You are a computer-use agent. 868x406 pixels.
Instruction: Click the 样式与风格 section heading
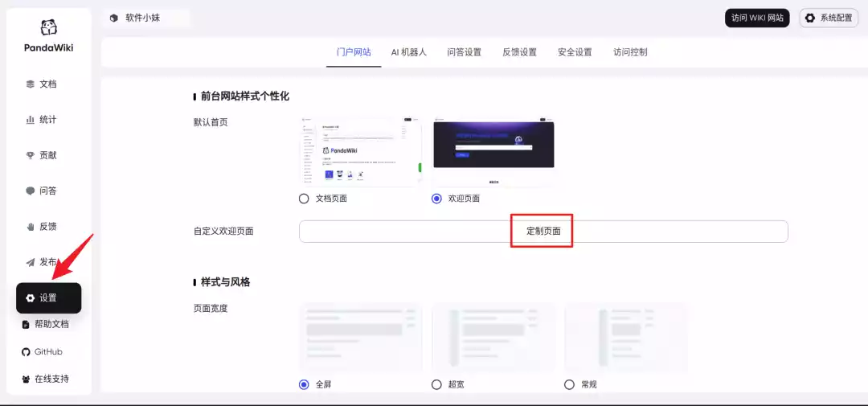coord(226,282)
